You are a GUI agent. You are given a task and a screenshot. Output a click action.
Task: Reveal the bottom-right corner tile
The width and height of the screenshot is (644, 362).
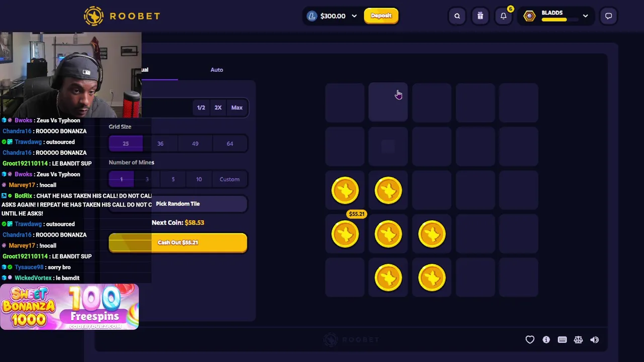(x=519, y=278)
